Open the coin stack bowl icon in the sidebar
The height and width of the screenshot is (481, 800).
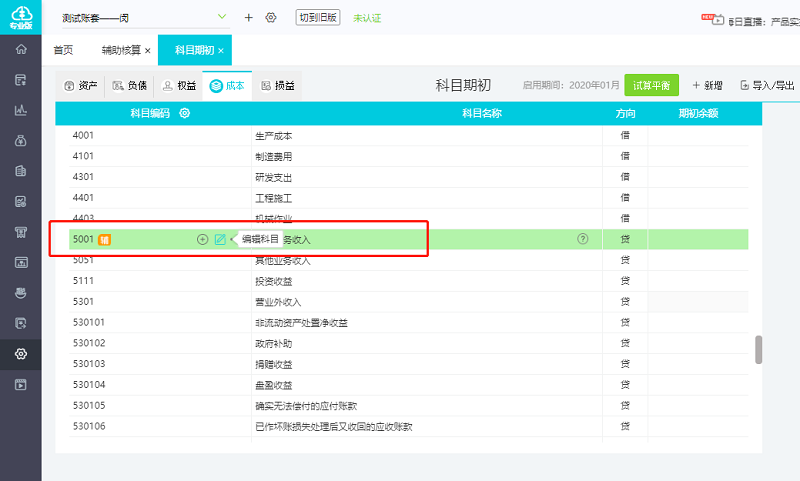[21, 293]
